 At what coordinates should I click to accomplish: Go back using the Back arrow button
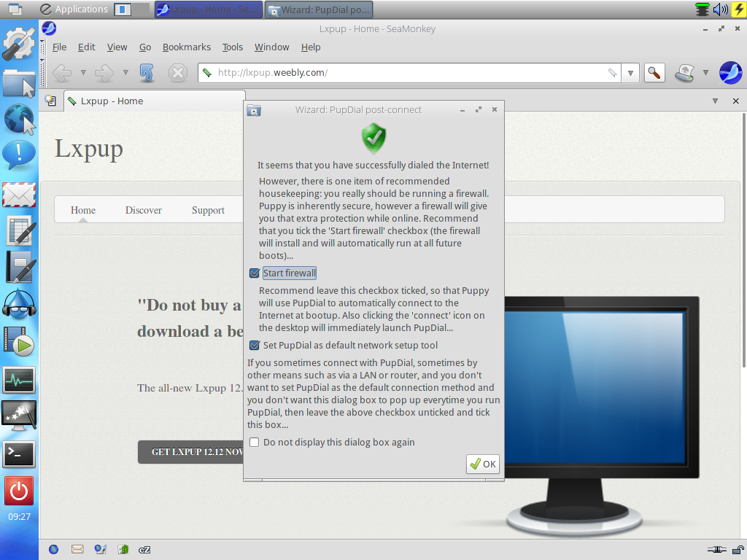click(62, 73)
